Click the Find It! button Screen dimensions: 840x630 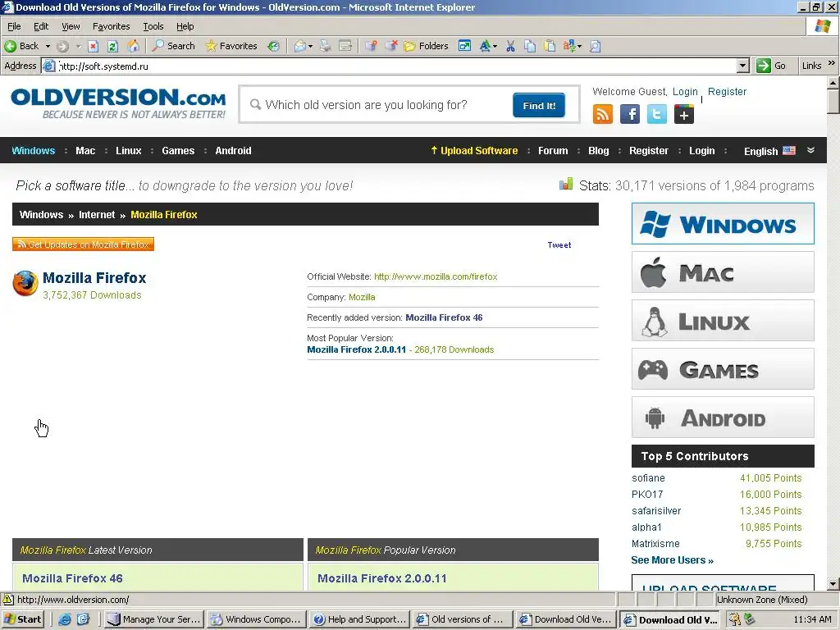click(x=538, y=106)
